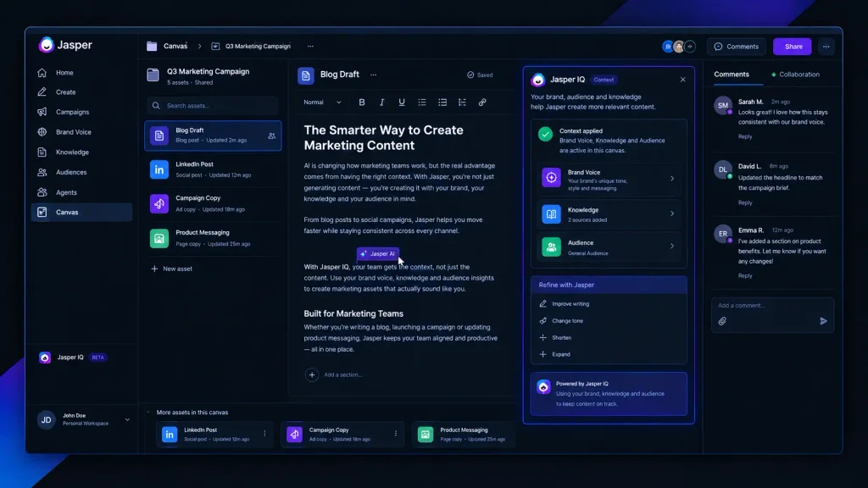The width and height of the screenshot is (868, 488).
Task: Apply italic formatting to the text
Action: (x=381, y=103)
